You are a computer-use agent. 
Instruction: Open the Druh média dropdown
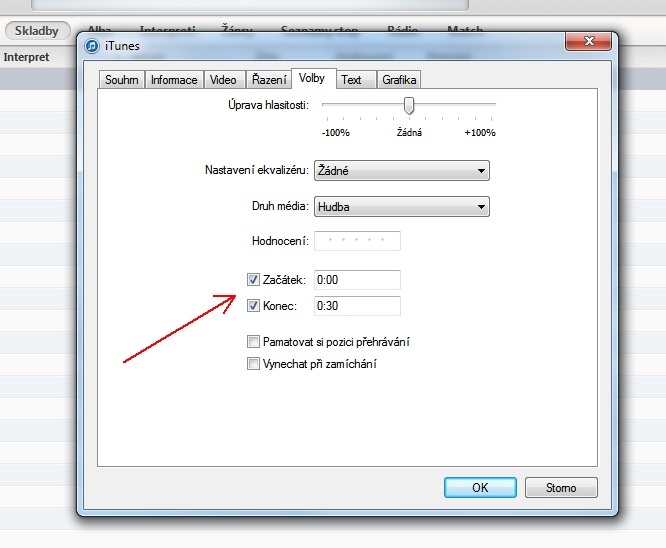pos(401,207)
